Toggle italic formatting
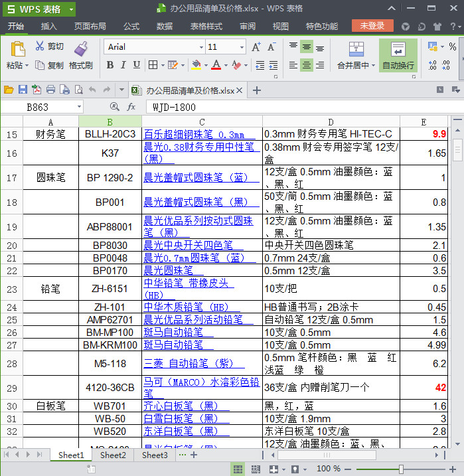The height and width of the screenshot is (476, 464). (123, 64)
